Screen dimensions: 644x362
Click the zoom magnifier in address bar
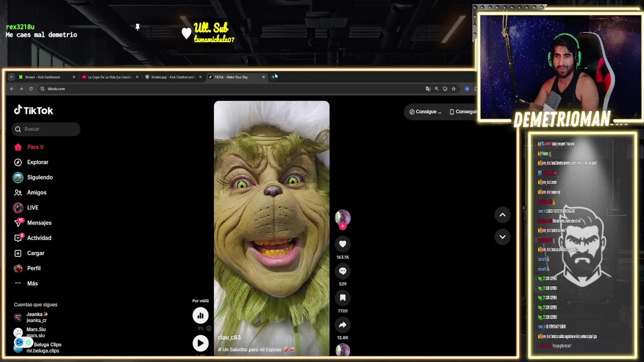pyautogui.click(x=437, y=89)
